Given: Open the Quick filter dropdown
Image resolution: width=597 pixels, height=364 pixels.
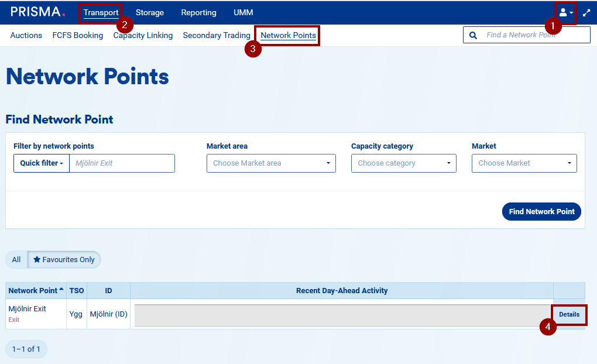Looking at the screenshot, I should click(41, 163).
